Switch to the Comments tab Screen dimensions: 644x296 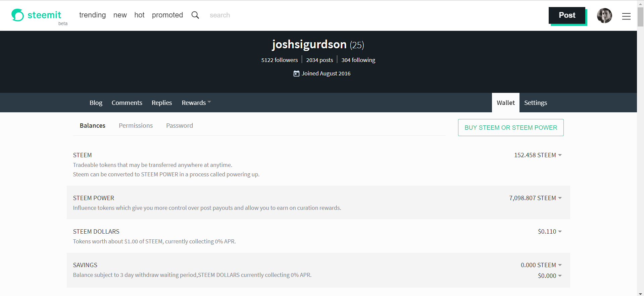coord(127,103)
